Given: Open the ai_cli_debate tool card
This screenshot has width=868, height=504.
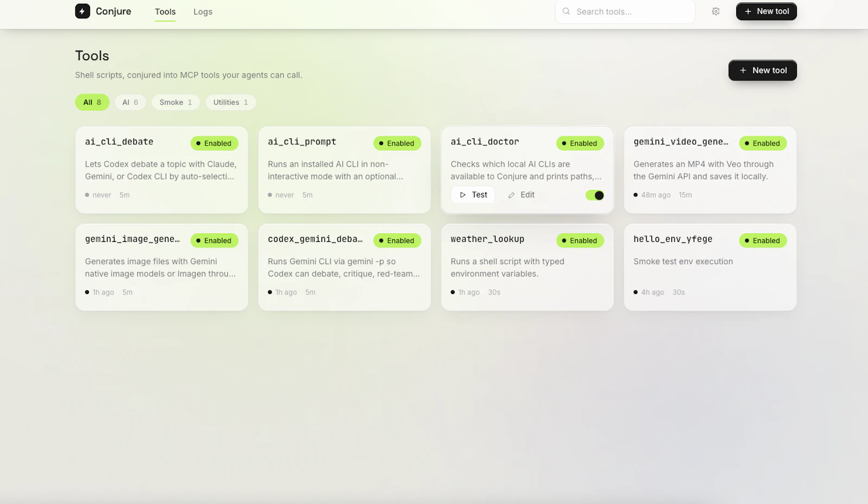Looking at the screenshot, I should point(162,170).
